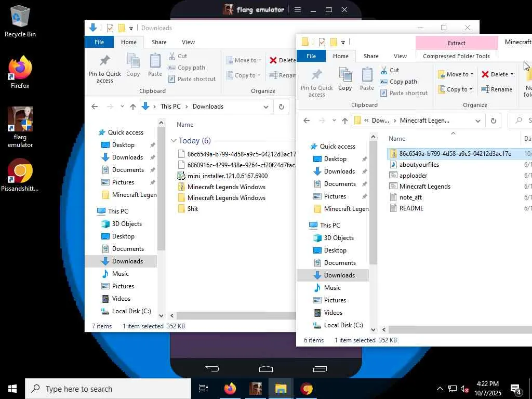The image size is (532, 399).
Task: Show hidden system tray icons
Action: [x=440, y=389]
